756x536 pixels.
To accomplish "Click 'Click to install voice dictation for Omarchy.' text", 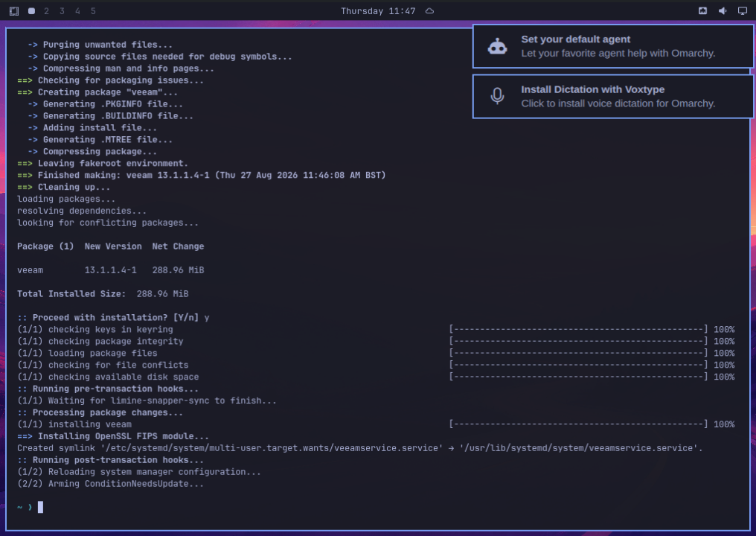I will [618, 103].
